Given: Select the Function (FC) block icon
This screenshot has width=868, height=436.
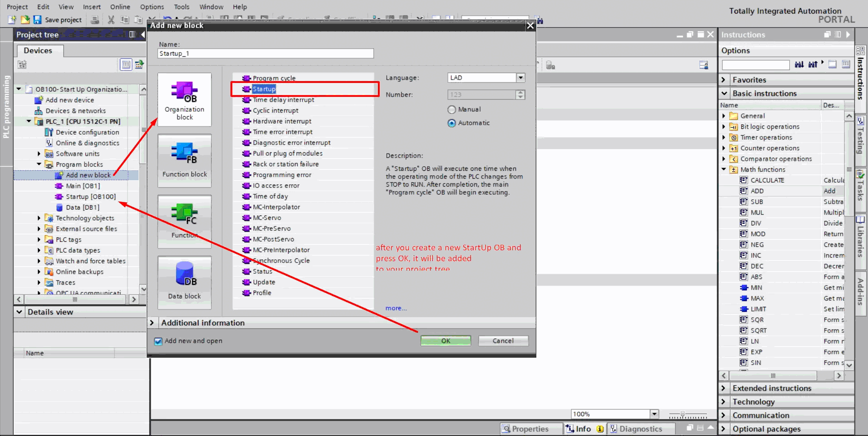Looking at the screenshot, I should coord(185,221).
